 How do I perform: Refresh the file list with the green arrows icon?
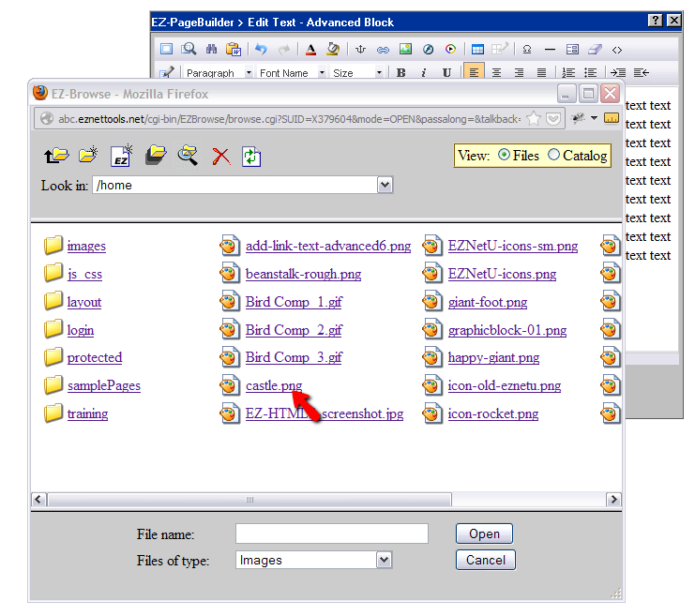(250, 157)
